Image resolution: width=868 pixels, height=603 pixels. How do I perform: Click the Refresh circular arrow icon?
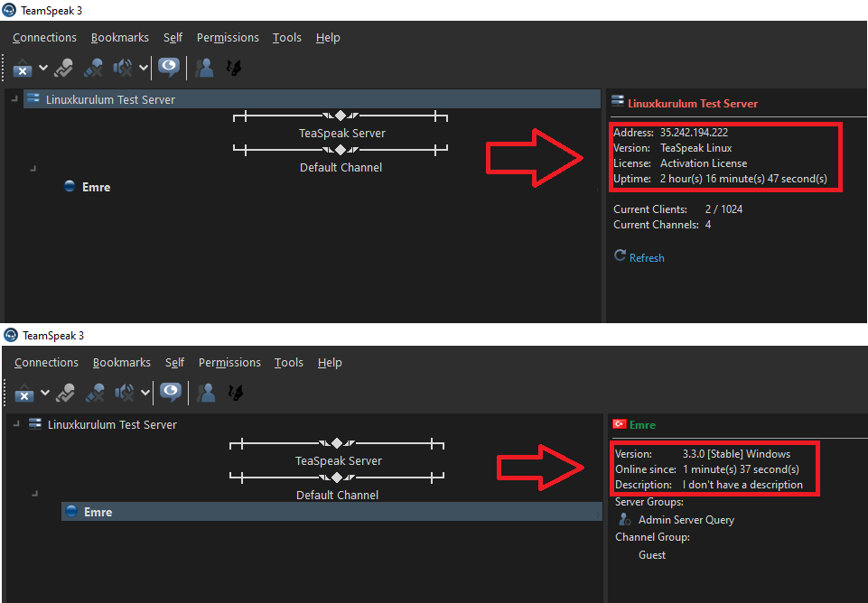click(x=620, y=255)
